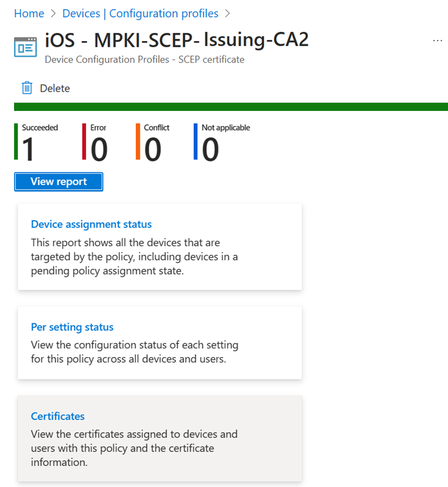Open Device assignment status report
This screenshot has width=448, height=487.
click(91, 224)
